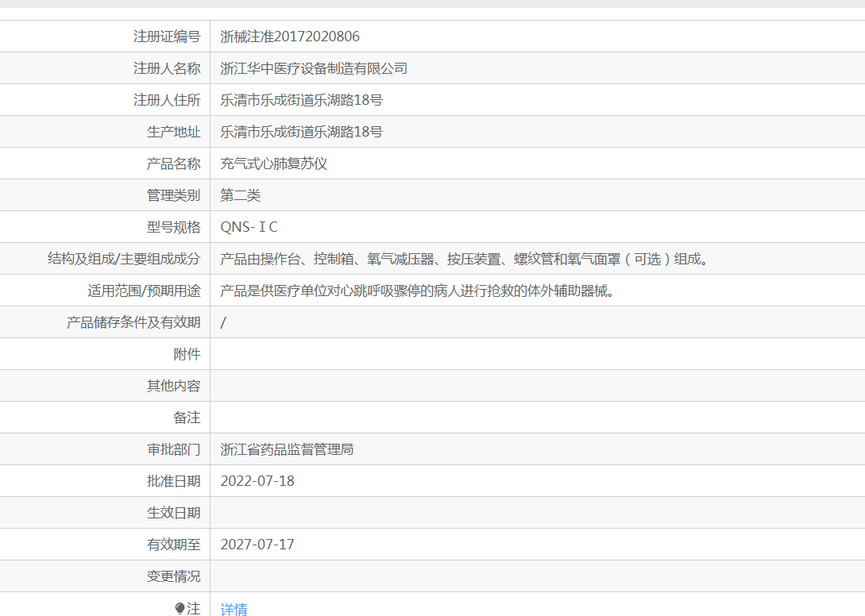Select the 注册证编号 label
The height and width of the screenshot is (616, 865).
[167, 37]
